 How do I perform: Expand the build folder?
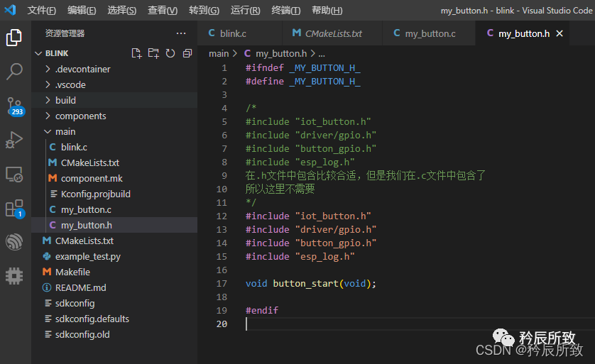(65, 100)
